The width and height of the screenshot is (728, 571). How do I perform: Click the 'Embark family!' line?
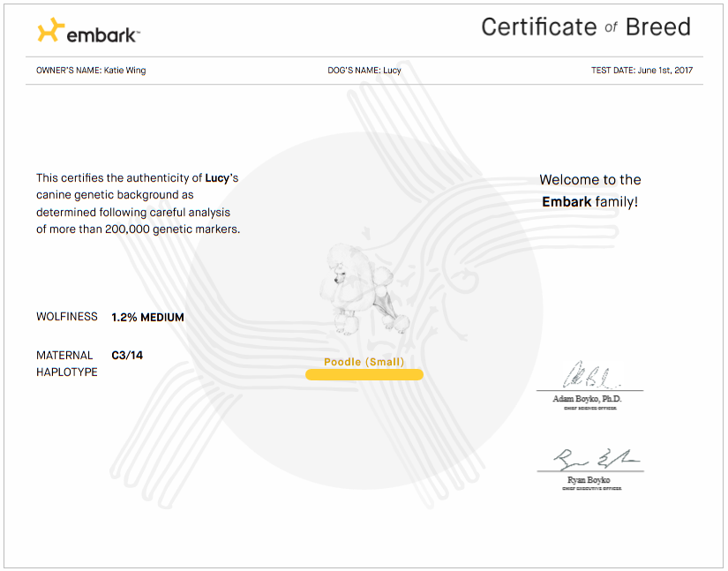(590, 202)
